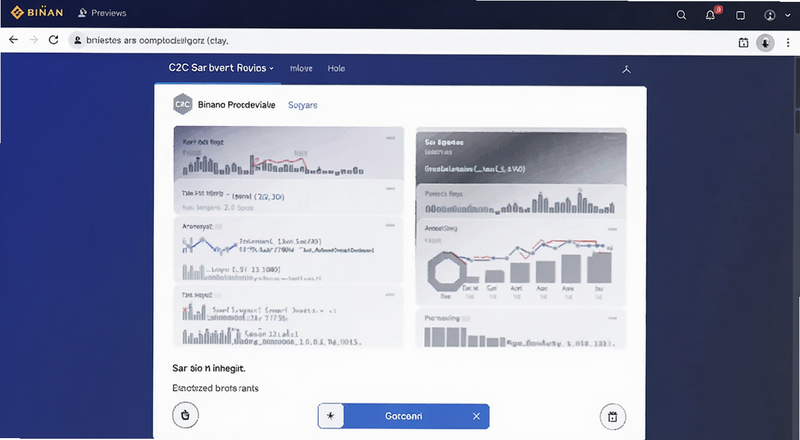Click round hand icon button at bottom left
This screenshot has height=440, width=800.
185,415
